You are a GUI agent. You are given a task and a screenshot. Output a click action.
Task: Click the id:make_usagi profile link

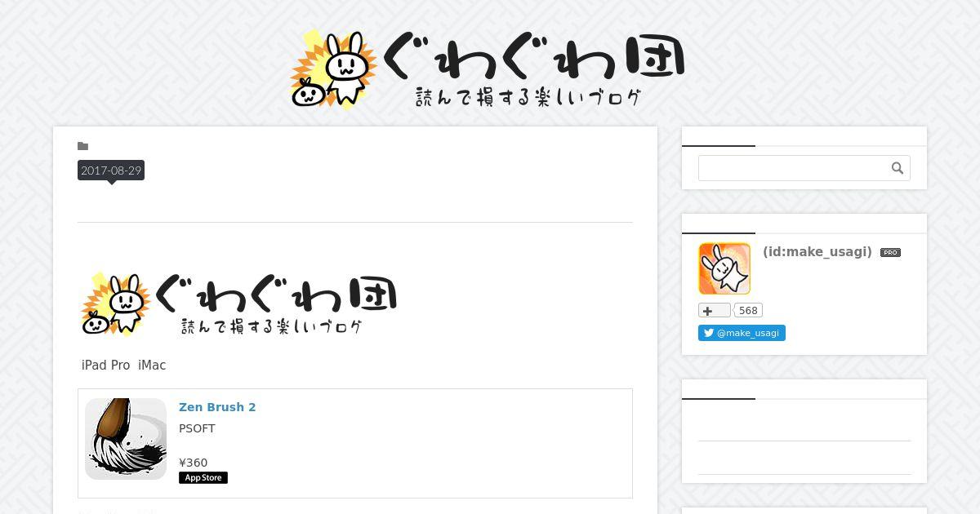817,252
